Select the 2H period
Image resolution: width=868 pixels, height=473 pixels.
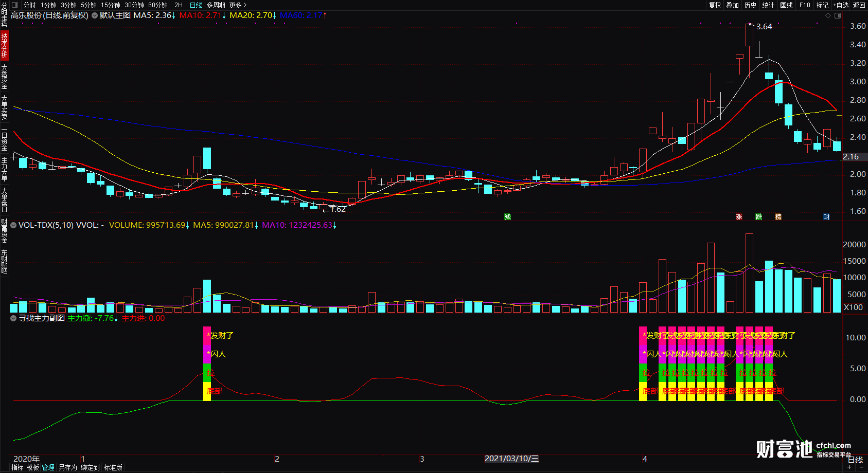click(x=179, y=5)
